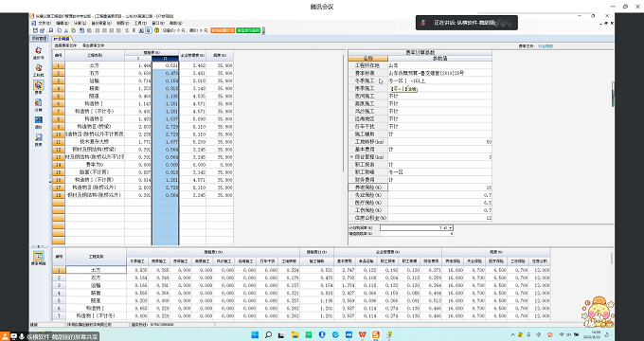
Task: Show hidden system tray icons
Action: click(x=512, y=334)
